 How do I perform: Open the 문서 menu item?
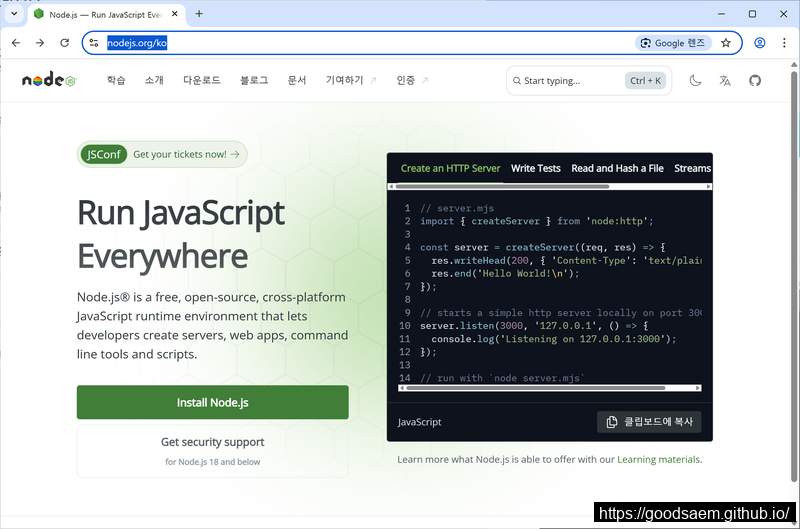tap(297, 80)
